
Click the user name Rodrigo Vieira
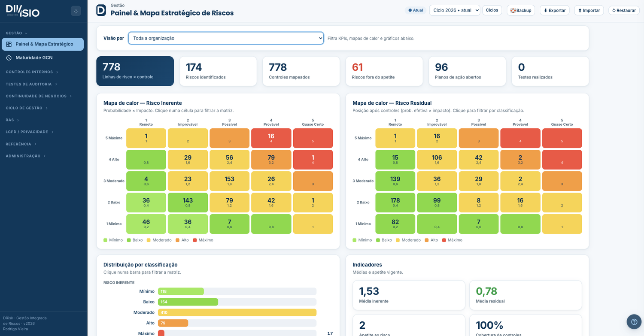(x=16, y=329)
